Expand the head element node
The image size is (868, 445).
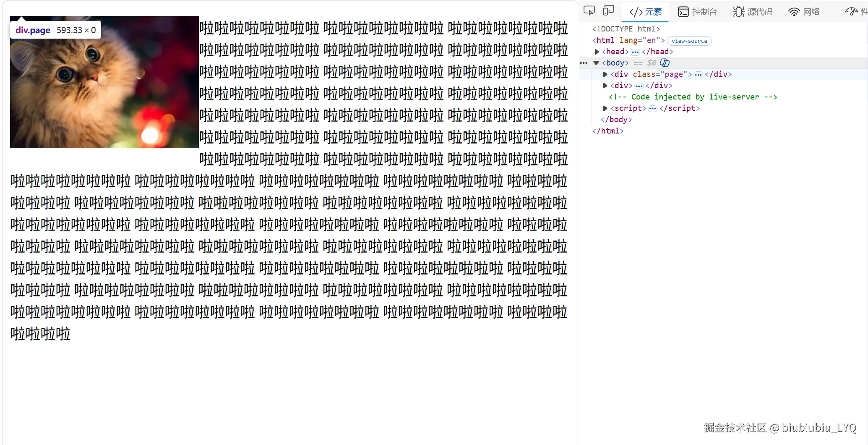(597, 52)
